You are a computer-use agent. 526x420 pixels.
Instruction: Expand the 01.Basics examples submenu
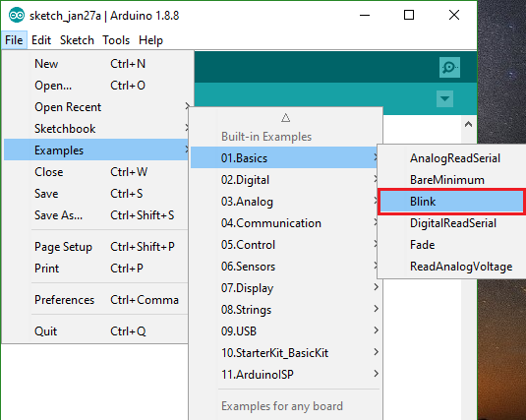coord(285,157)
